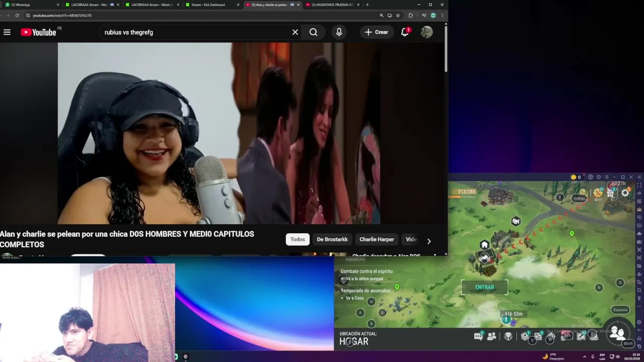Open the Chrome three-dot menu

[442, 16]
